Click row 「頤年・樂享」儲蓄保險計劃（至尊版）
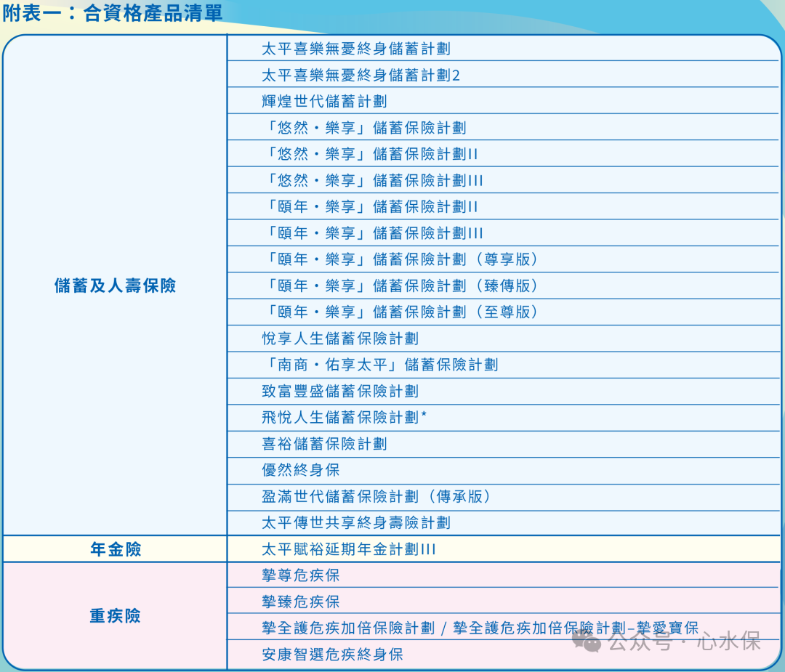Image resolution: width=785 pixels, height=672 pixels. point(504,312)
